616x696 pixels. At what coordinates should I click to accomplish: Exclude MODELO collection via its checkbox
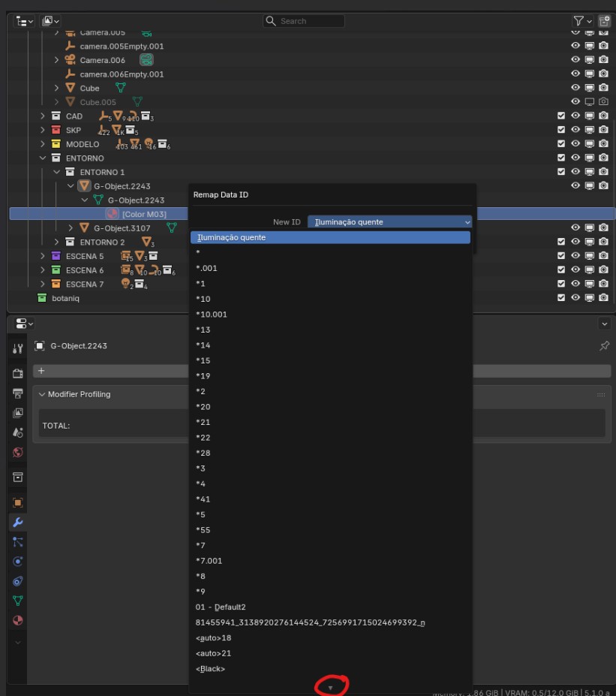(561, 144)
